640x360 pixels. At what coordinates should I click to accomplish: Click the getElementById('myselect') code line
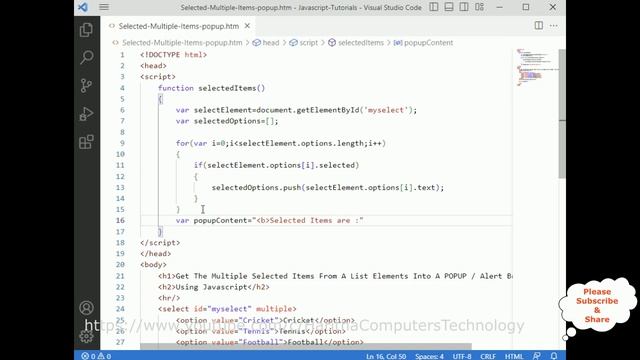(296, 110)
